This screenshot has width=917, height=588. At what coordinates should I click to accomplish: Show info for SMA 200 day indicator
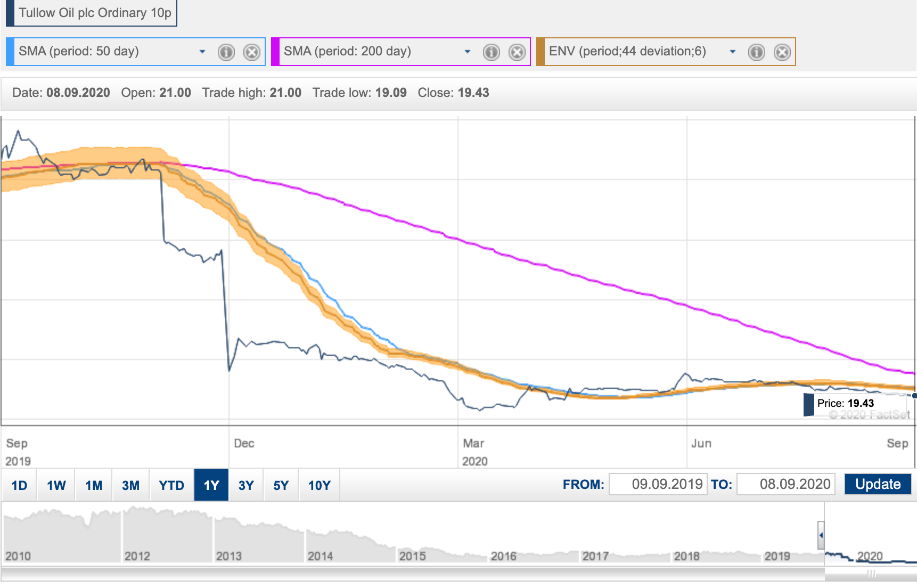click(492, 52)
